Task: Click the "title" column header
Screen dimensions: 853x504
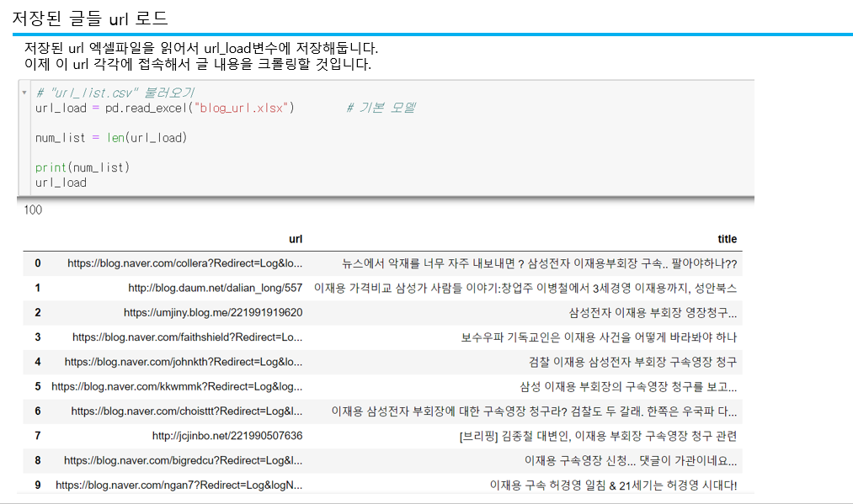Action: [x=727, y=239]
